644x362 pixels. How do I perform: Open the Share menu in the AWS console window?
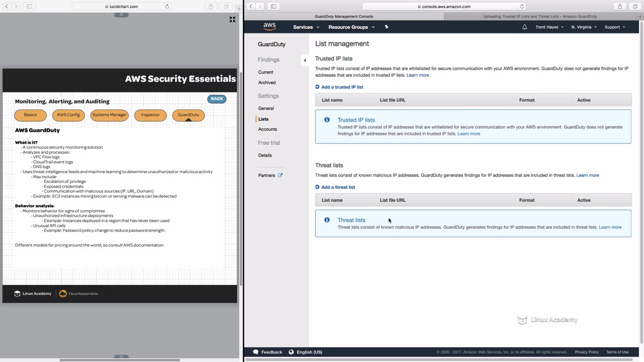pos(620,7)
